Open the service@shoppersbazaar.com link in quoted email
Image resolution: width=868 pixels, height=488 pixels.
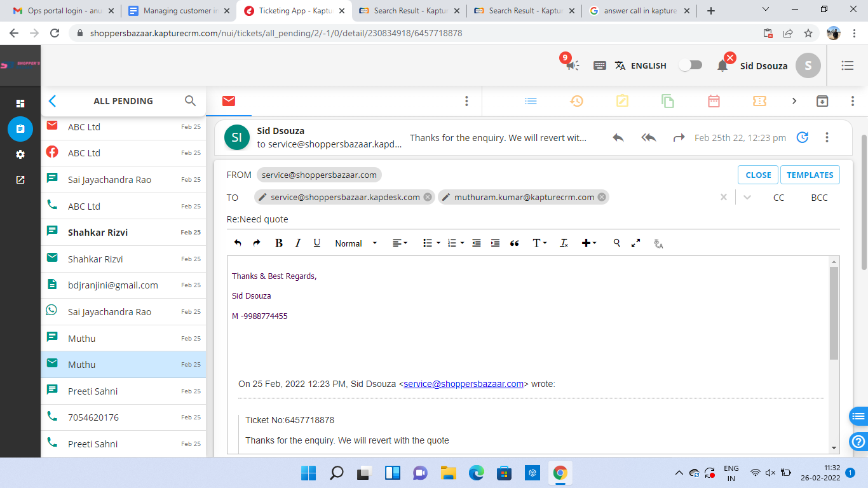click(463, 384)
